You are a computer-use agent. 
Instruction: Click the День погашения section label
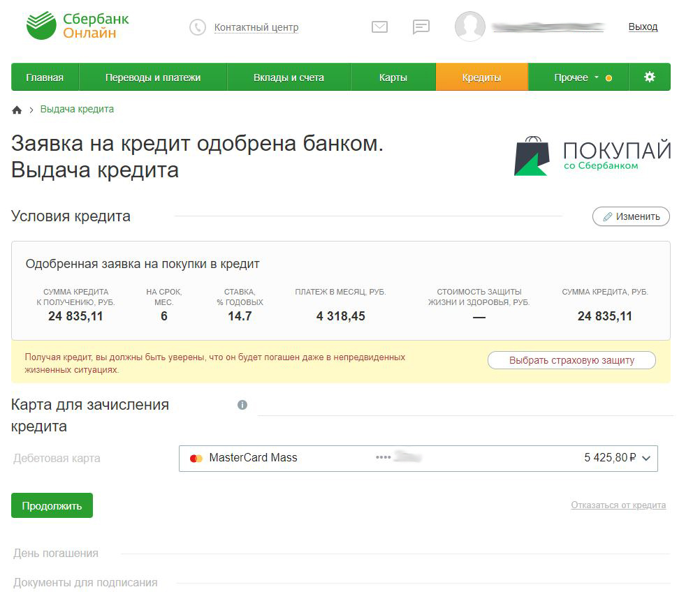click(56, 554)
